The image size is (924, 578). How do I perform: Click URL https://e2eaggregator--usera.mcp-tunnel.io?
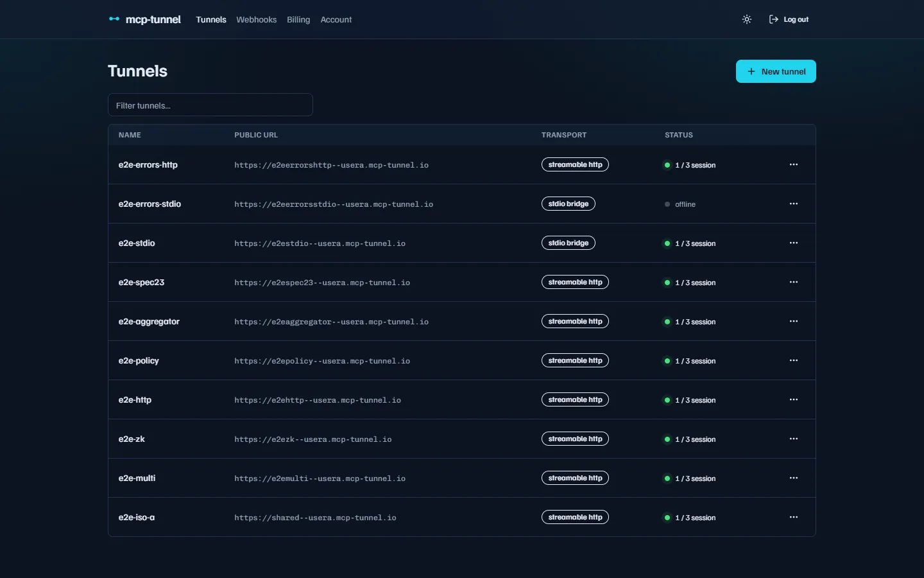[331, 322]
